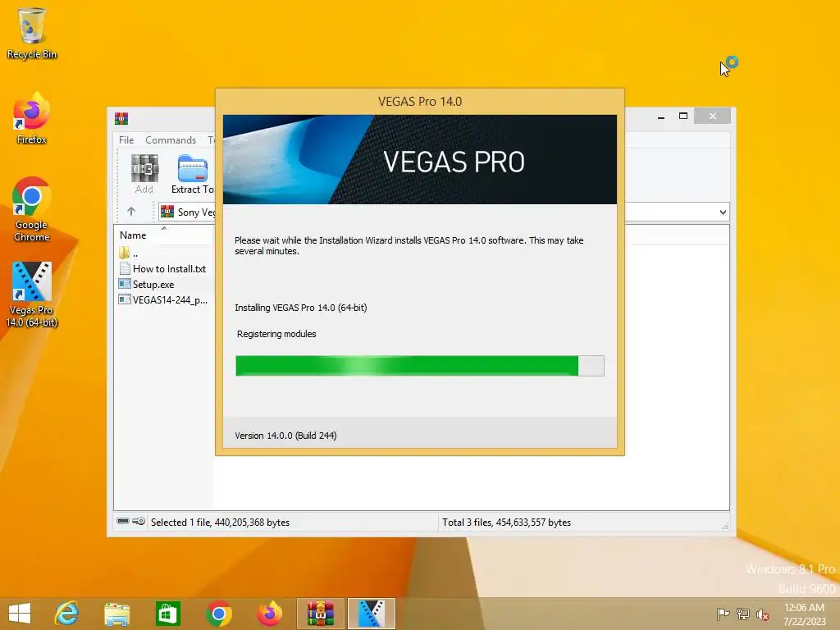Select the VEGAS14-244_p... file entry
The width and height of the screenshot is (840, 630).
pyautogui.click(x=163, y=300)
